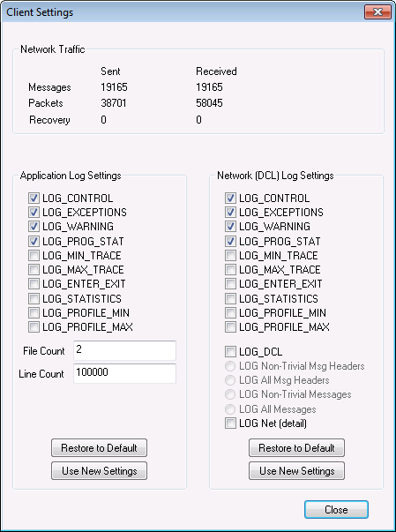This screenshot has width=396, height=532.
Task: Apply new Application Log Settings
Action: point(99,470)
